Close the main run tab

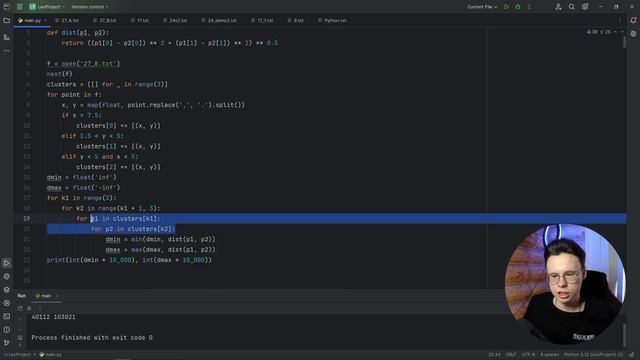tap(57, 296)
